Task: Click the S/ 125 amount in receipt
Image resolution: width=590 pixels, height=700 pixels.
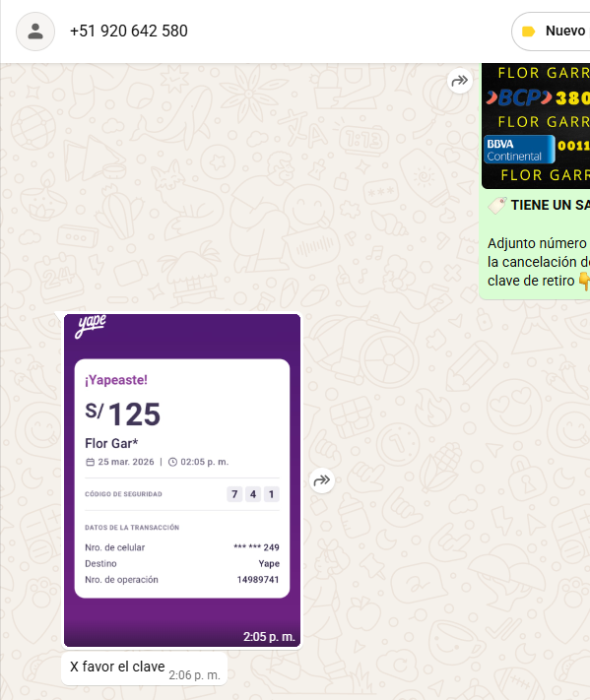Action: pyautogui.click(x=123, y=414)
